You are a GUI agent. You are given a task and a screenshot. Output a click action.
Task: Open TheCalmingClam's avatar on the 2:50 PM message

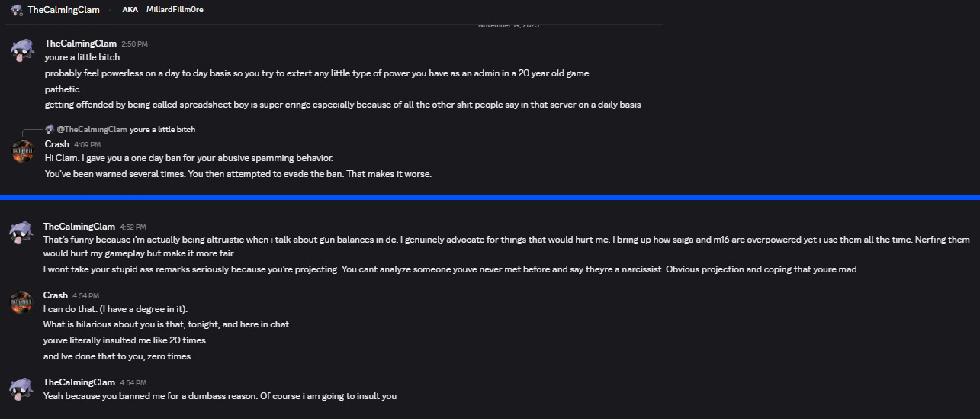click(22, 50)
